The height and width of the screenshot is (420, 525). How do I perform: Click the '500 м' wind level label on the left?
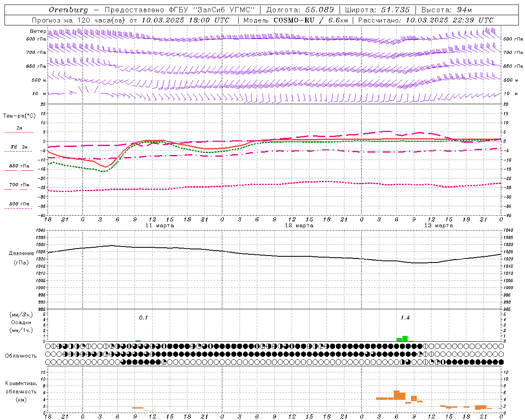tap(39, 80)
